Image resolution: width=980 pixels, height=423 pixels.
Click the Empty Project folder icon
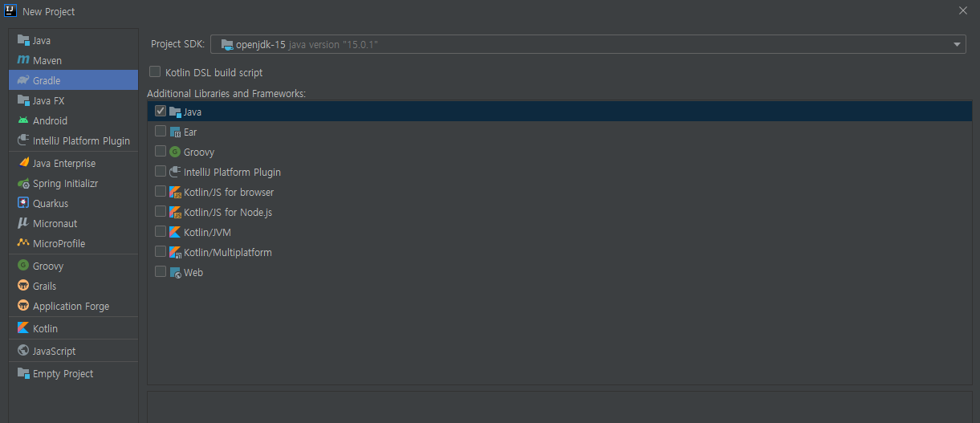[23, 373]
